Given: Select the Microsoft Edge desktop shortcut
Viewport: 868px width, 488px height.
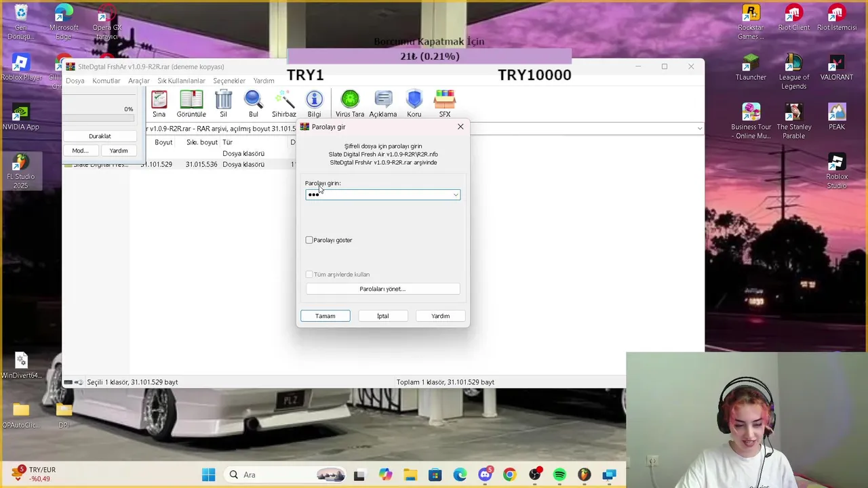Looking at the screenshot, I should [x=64, y=22].
